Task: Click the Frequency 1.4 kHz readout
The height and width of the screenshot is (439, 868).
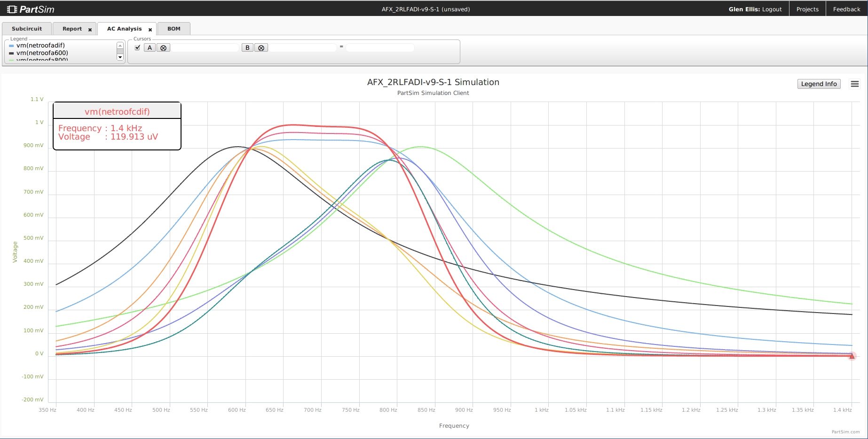Action: [x=100, y=128]
